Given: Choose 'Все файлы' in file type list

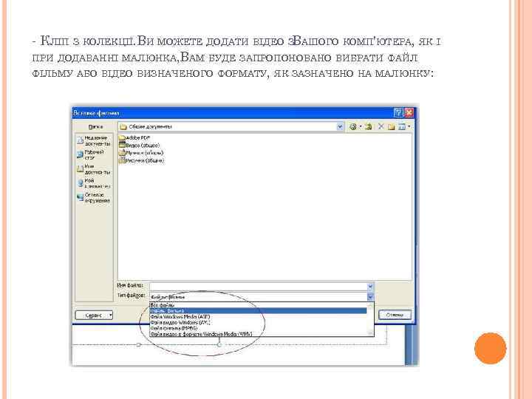Looking at the screenshot, I should 259,305.
